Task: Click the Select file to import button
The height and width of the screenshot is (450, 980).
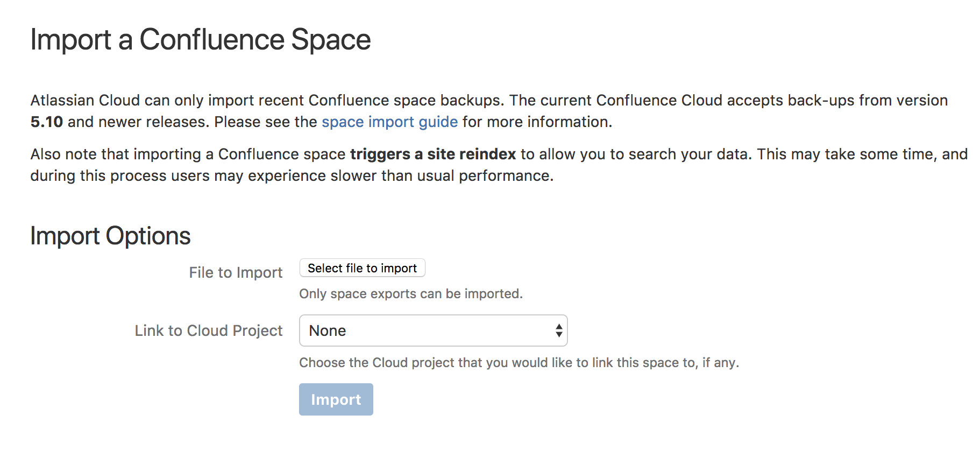Action: pos(362,268)
